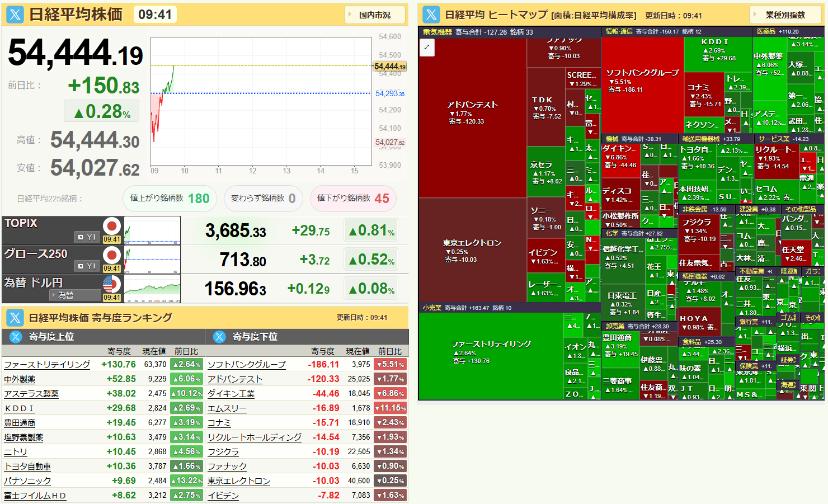Open Yahoo link for TOPIX
Screen dimensions: 828x504
coord(87,237)
